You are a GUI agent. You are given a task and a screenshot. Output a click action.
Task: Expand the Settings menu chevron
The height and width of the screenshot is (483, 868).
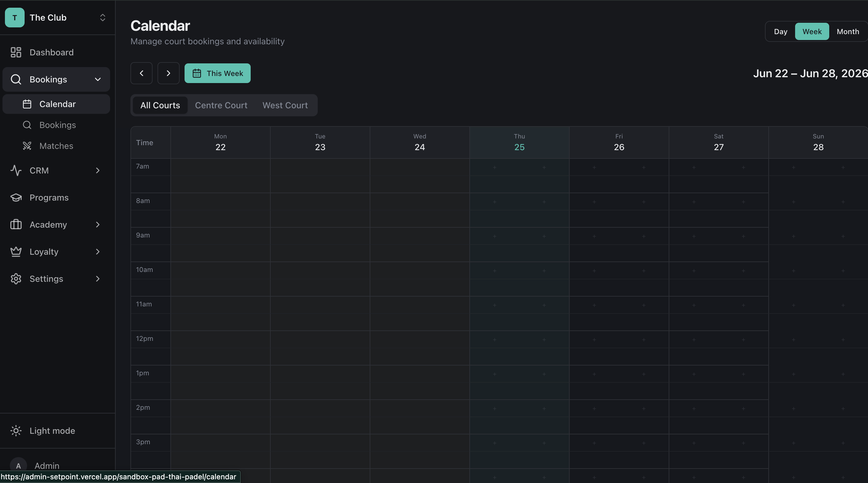click(x=98, y=279)
